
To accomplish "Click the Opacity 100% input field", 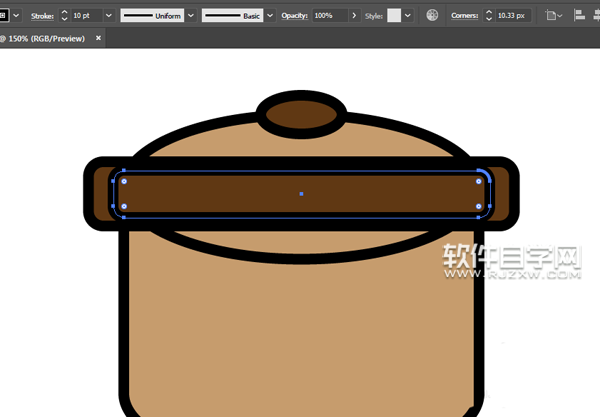I will click(x=328, y=16).
